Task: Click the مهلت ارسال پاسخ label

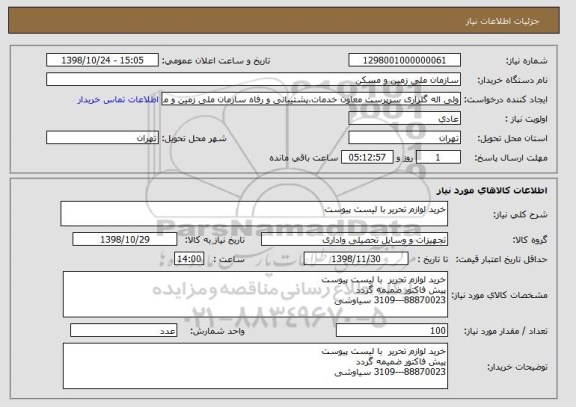Action: (x=511, y=158)
